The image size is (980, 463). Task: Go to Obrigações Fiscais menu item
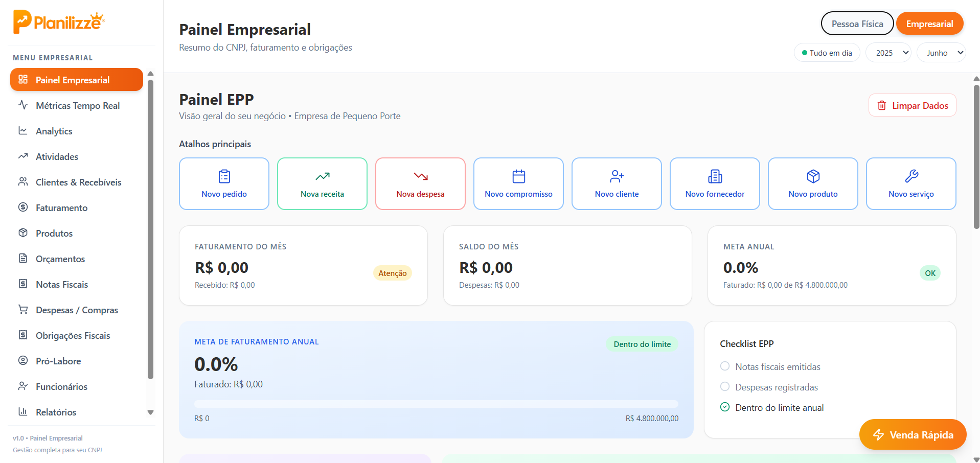[x=73, y=336]
